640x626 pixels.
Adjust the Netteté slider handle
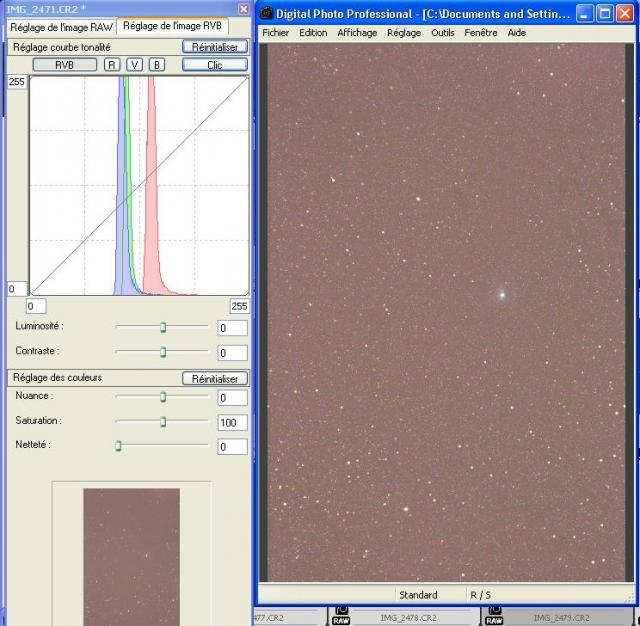click(x=118, y=446)
